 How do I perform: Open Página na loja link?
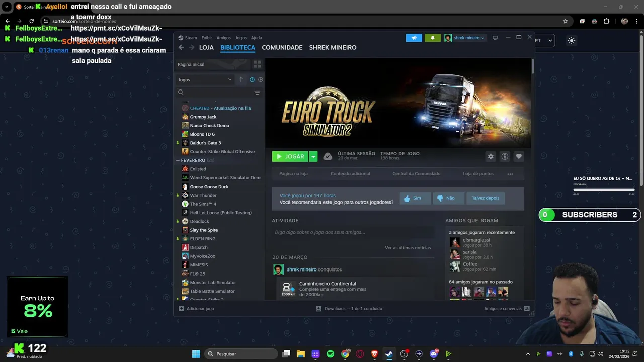point(293,174)
